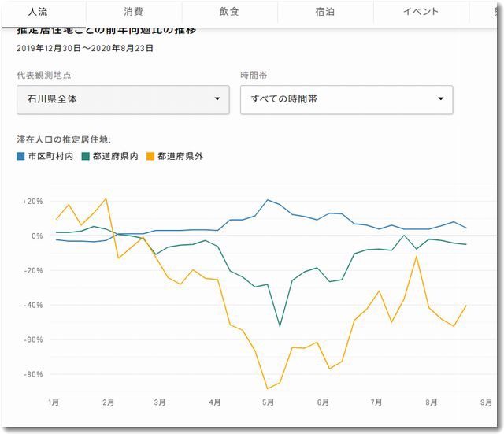Go to the 宿泊 tab
The height and width of the screenshot is (434, 504).
click(325, 12)
